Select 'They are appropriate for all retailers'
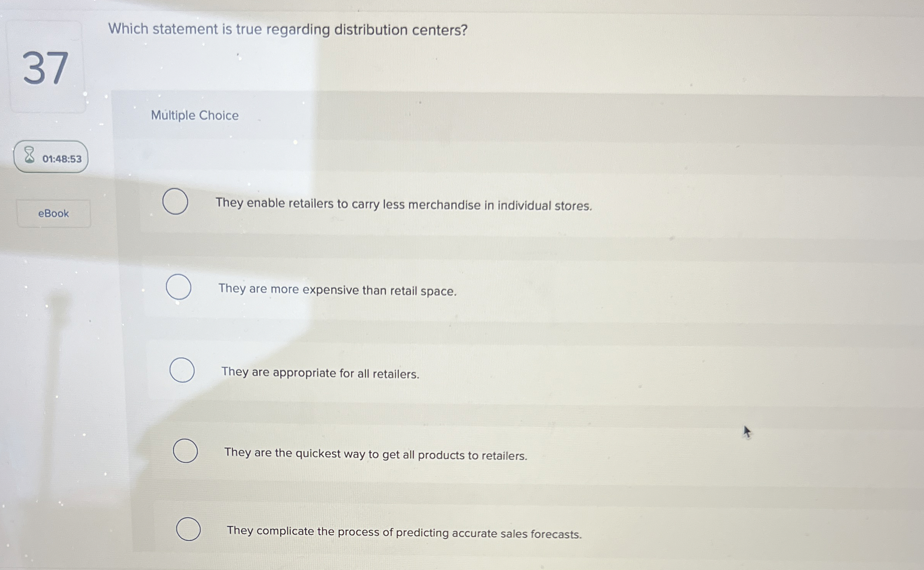The image size is (924, 570). pyautogui.click(x=320, y=373)
